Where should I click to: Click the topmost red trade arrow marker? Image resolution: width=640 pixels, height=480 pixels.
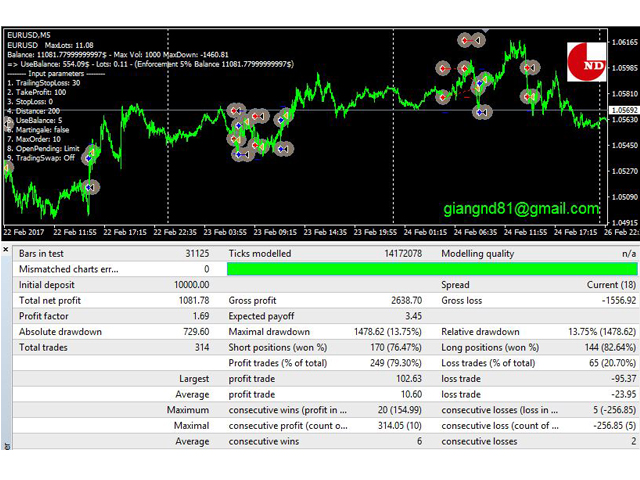[x=465, y=40]
